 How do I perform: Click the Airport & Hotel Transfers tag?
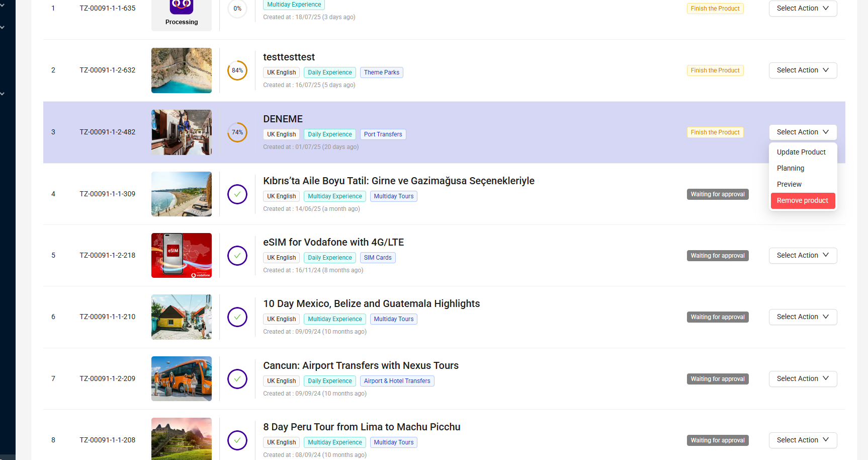397,381
